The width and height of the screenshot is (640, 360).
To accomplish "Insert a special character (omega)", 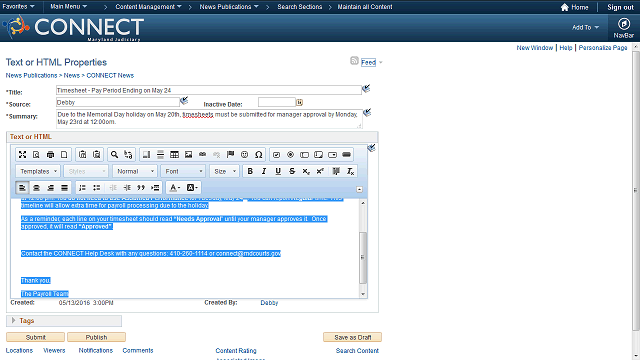I will pyautogui.click(x=258, y=155).
